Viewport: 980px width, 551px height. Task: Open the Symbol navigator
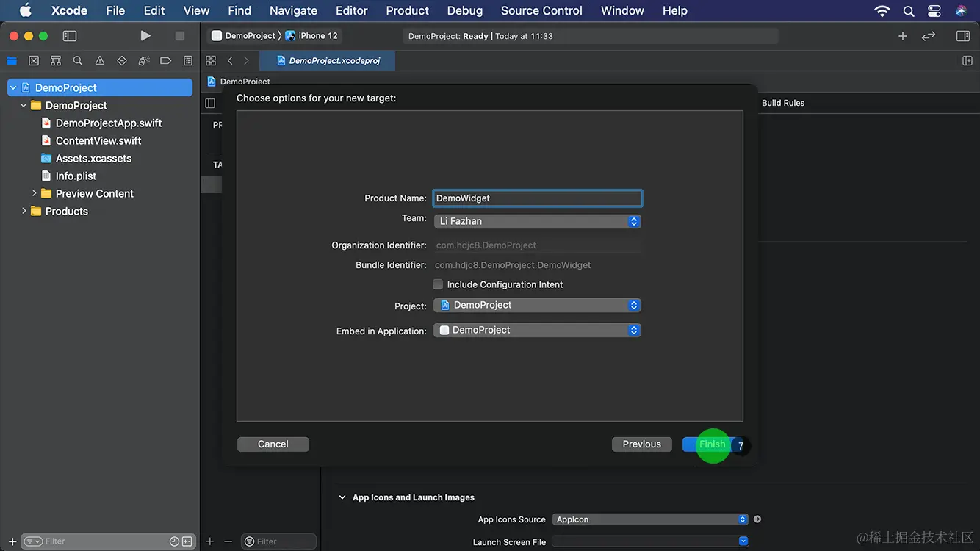[56, 61]
